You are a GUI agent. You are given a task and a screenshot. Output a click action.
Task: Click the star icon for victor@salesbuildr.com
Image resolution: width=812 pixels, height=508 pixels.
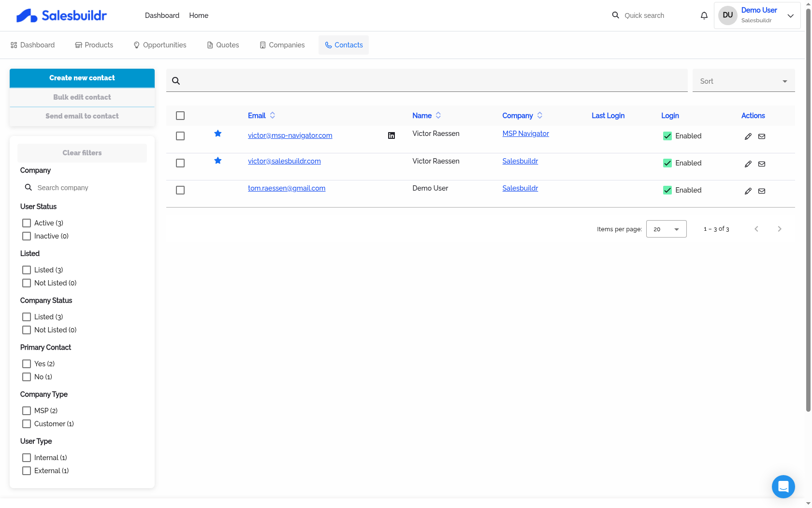218,161
